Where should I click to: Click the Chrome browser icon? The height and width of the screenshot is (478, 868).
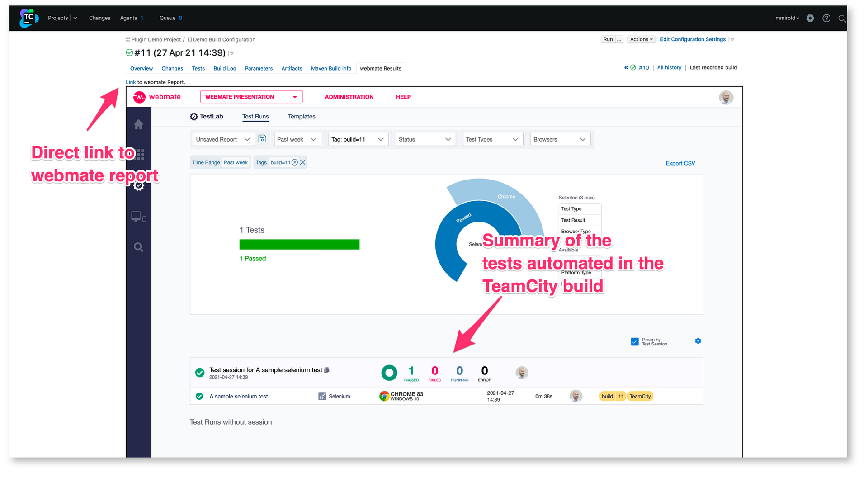[384, 396]
